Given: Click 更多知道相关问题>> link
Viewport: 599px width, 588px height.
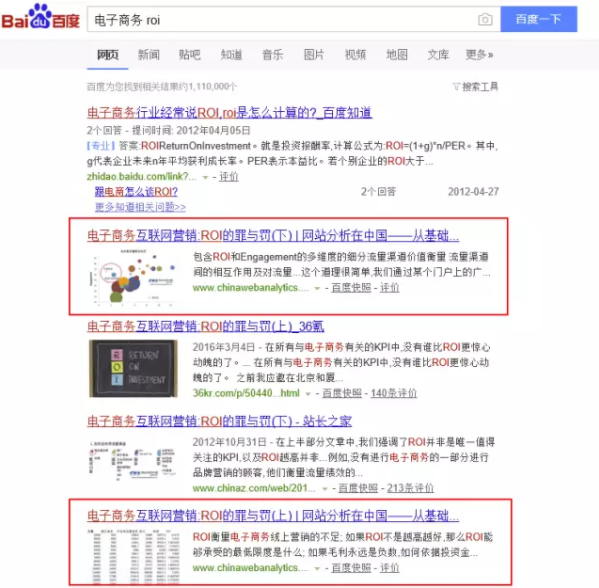Looking at the screenshot, I should pos(140,207).
